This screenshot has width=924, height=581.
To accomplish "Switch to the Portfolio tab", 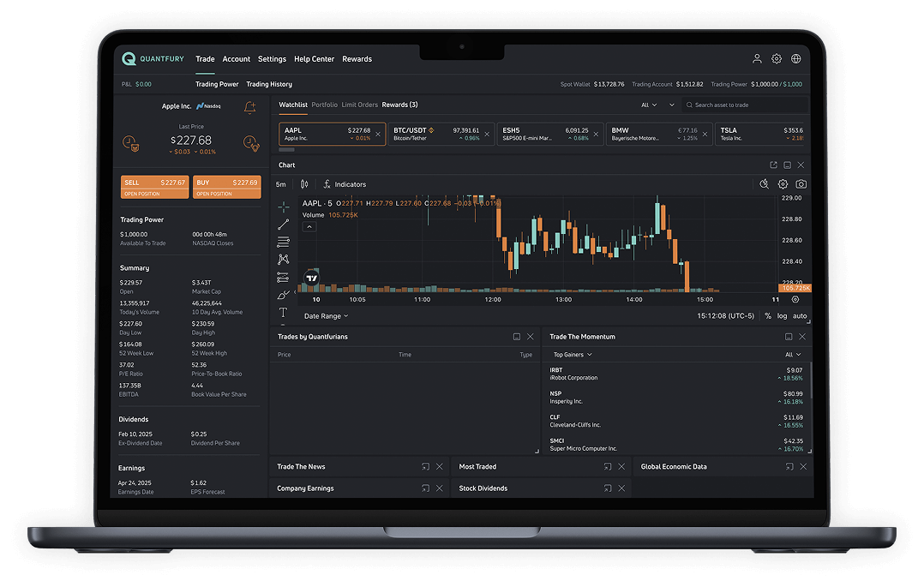I will tap(325, 105).
